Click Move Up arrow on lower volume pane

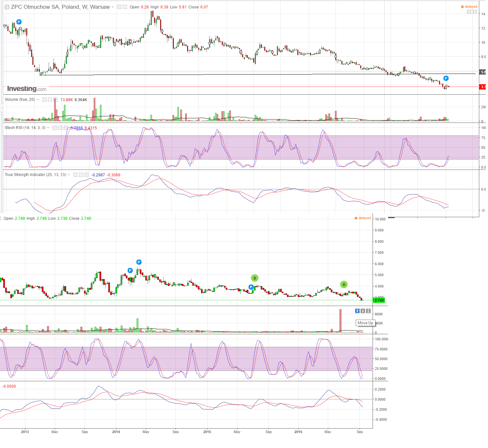tap(357, 311)
